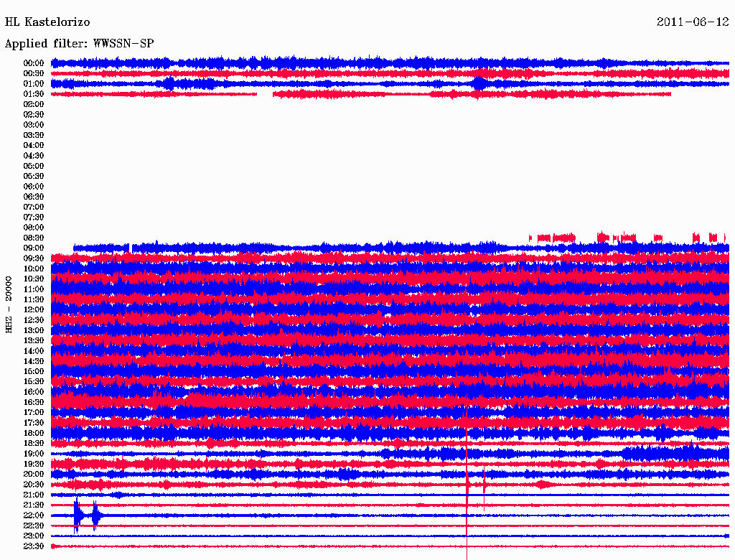Screen dimensions: 735x560
Task: Click the first blue burst on 22:00 trace
Action: (x=78, y=515)
